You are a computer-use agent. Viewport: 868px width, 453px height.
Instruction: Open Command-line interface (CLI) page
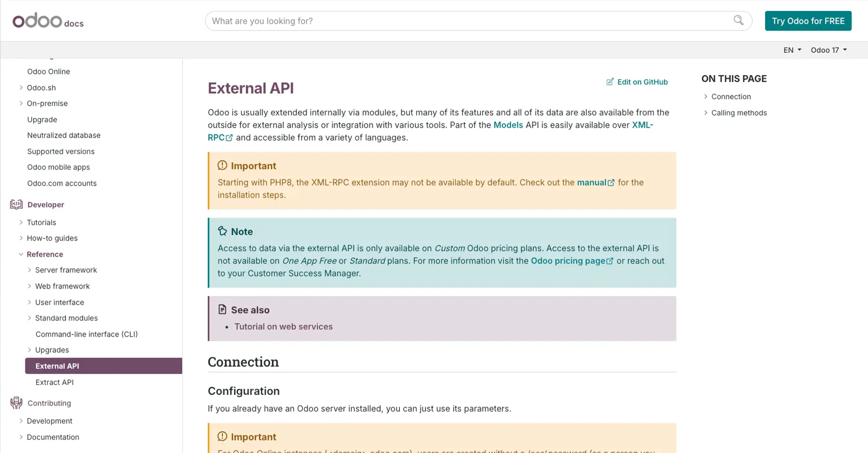point(87,334)
